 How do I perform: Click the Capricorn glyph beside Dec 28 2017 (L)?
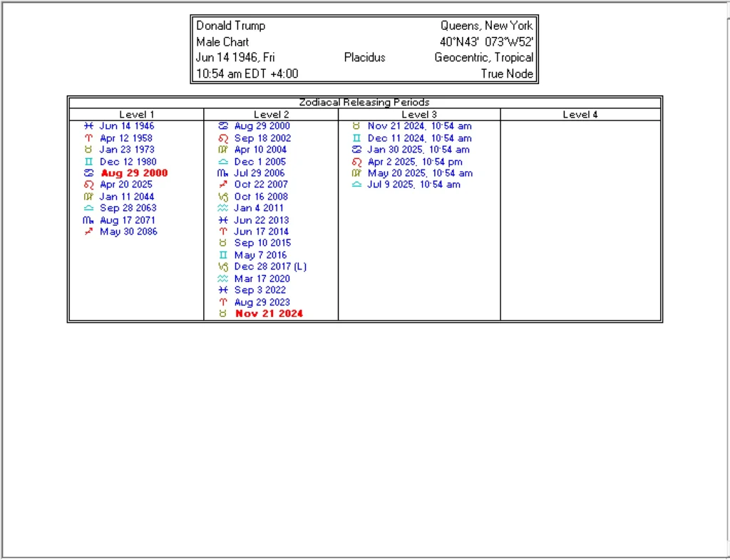coord(223,266)
